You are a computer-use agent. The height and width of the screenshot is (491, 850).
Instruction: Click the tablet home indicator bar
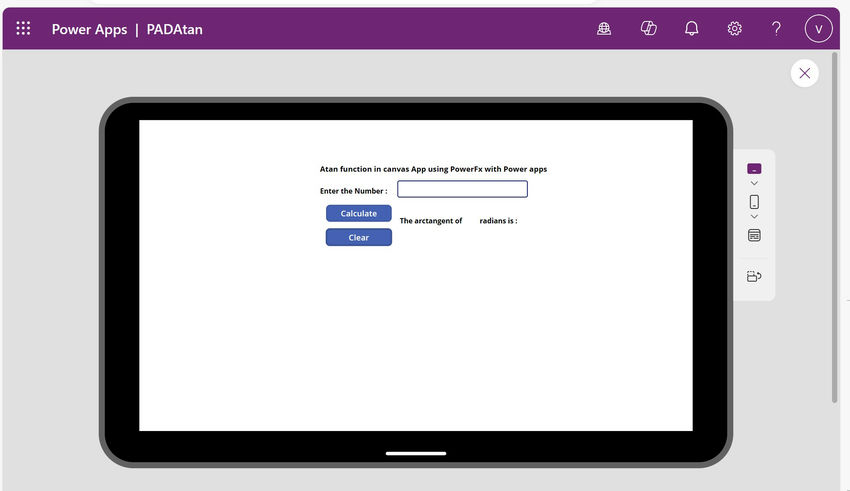[416, 453]
